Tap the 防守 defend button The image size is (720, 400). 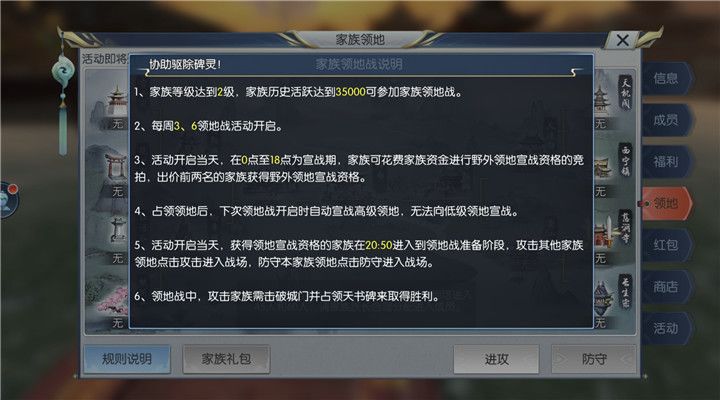coord(594,359)
